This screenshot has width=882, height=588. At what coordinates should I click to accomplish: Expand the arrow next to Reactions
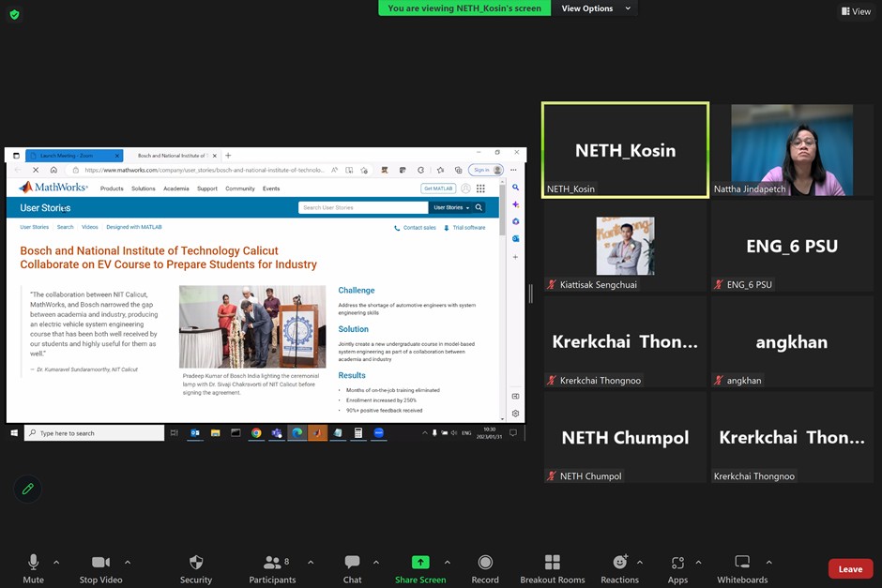tap(640, 562)
